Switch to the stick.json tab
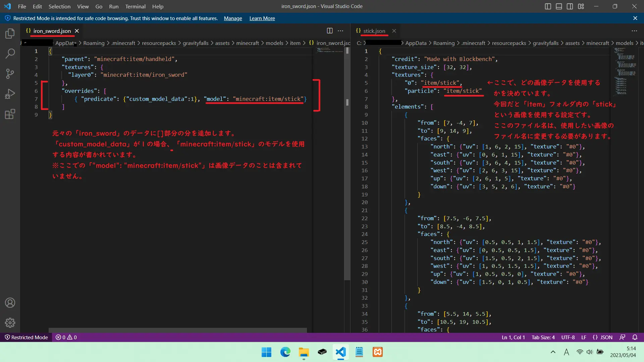 (x=374, y=31)
